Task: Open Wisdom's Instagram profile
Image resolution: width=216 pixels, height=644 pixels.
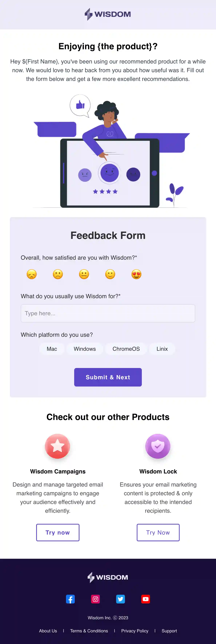Action: coord(95,599)
